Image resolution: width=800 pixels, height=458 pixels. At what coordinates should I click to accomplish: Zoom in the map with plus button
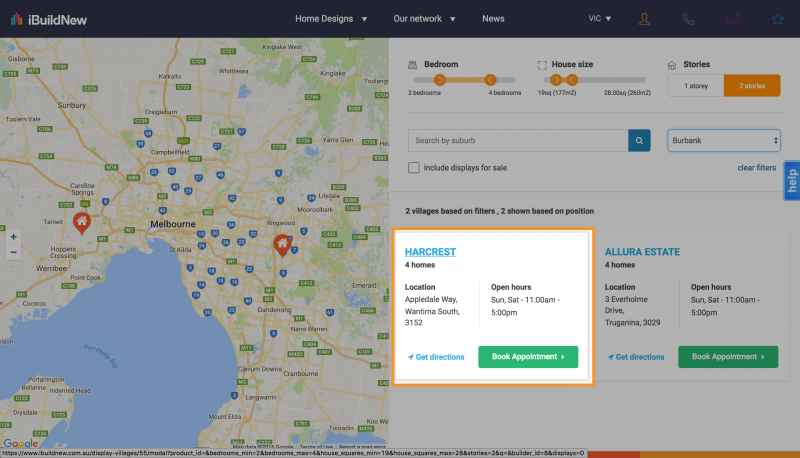click(13, 237)
